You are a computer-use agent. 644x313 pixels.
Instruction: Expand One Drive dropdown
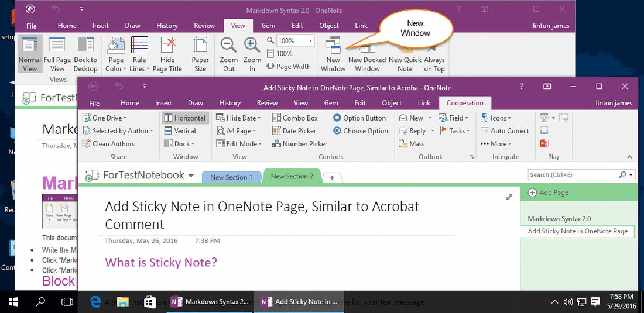[105, 118]
